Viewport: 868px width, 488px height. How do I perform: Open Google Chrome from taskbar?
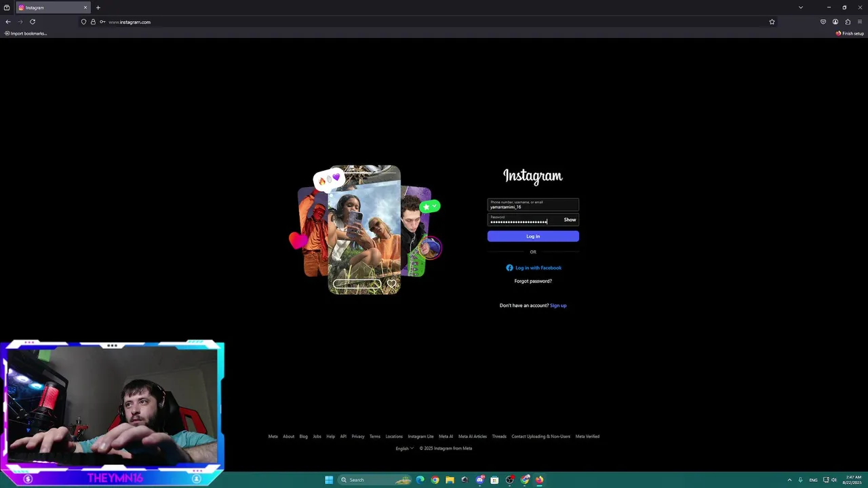click(x=435, y=480)
